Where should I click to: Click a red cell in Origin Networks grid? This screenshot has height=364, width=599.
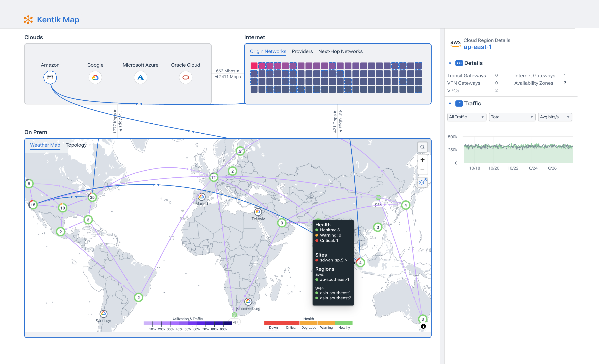(254, 65)
